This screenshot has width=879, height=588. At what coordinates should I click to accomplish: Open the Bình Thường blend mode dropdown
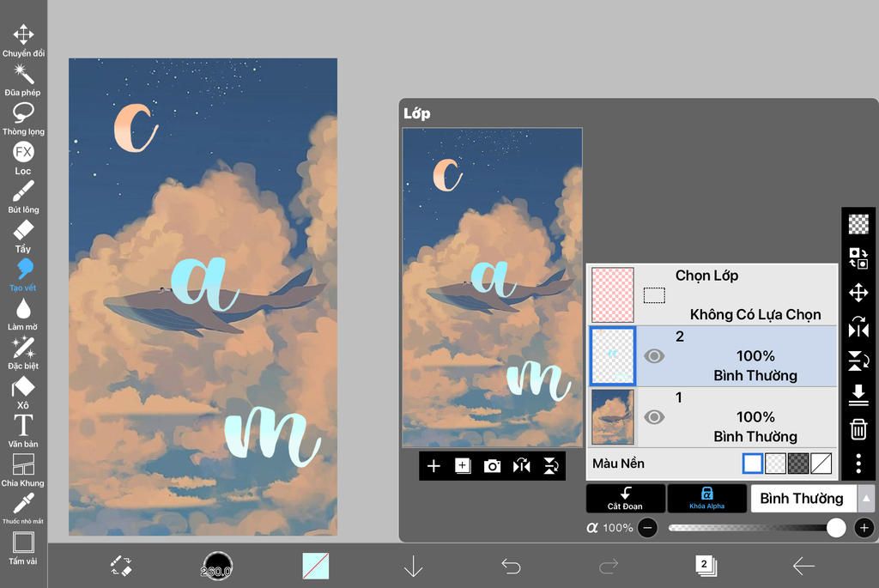[803, 499]
